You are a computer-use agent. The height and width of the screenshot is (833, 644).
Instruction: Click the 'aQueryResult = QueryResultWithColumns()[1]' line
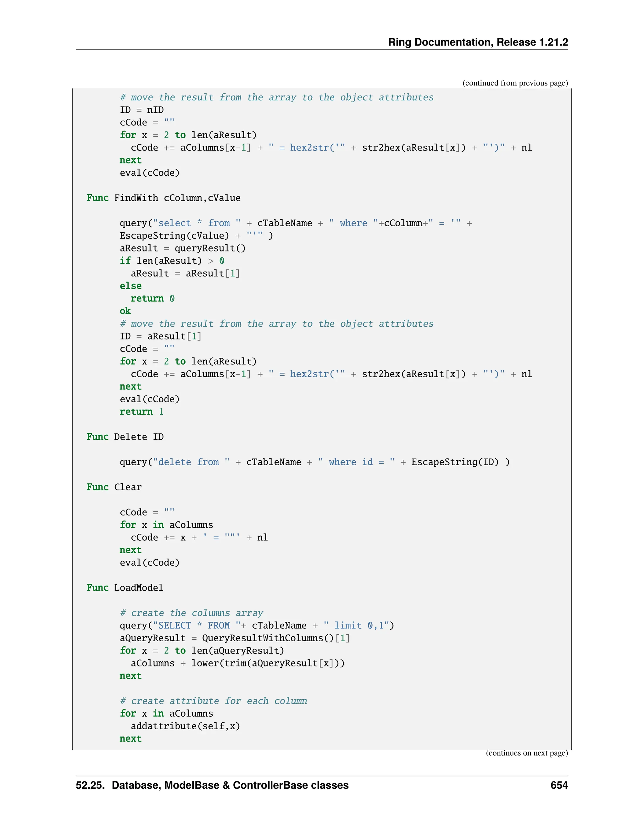[x=235, y=638]
